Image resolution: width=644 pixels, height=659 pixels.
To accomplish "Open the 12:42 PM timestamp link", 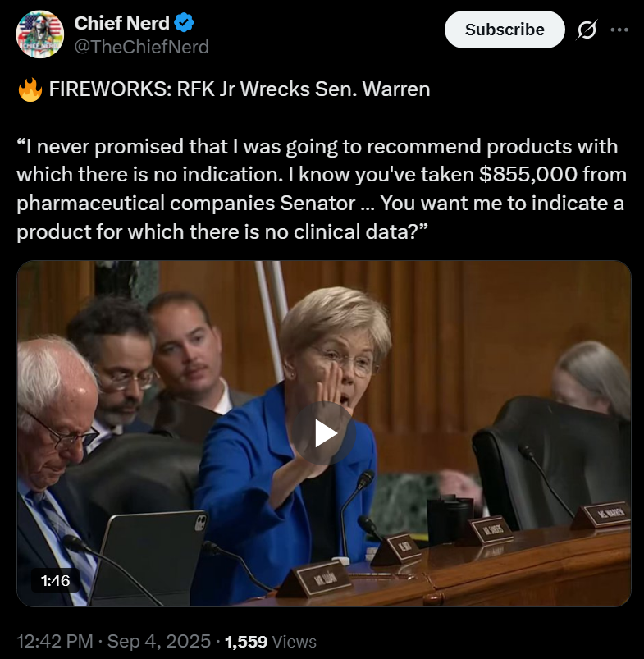I will click(55, 641).
